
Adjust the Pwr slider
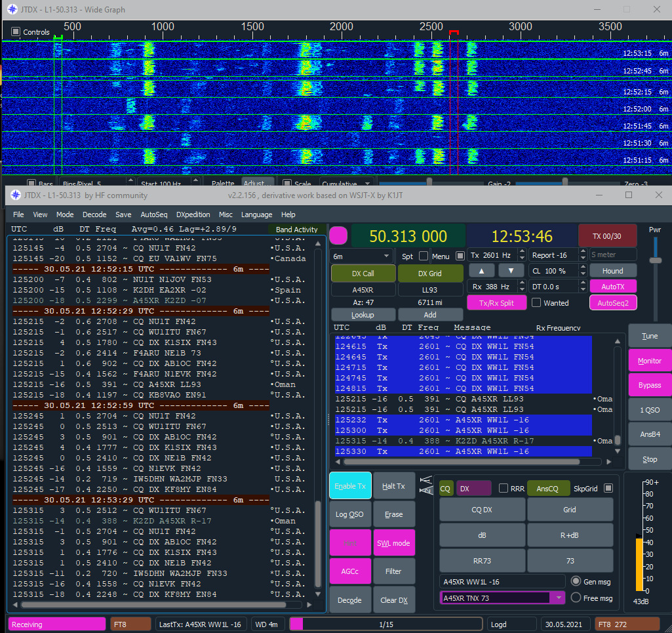click(655, 260)
